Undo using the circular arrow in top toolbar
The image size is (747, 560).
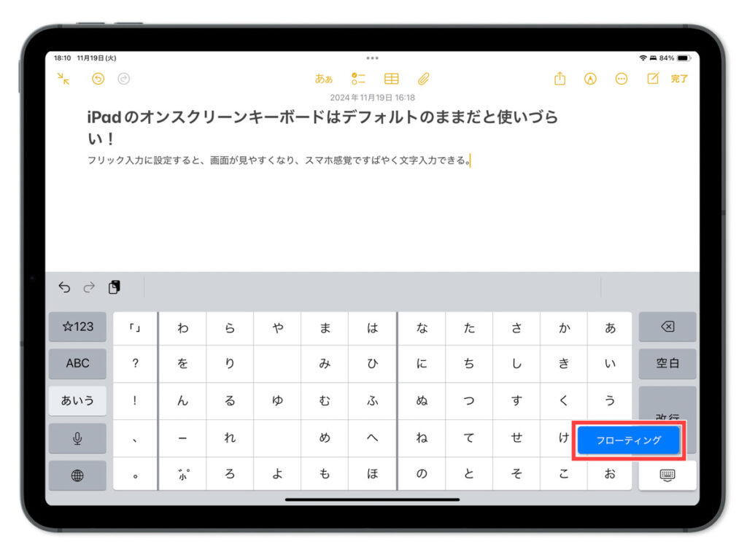coord(98,79)
